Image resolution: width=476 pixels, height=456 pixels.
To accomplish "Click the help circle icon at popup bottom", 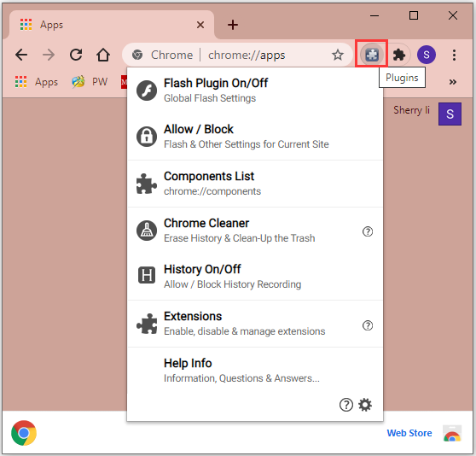I will click(x=345, y=405).
